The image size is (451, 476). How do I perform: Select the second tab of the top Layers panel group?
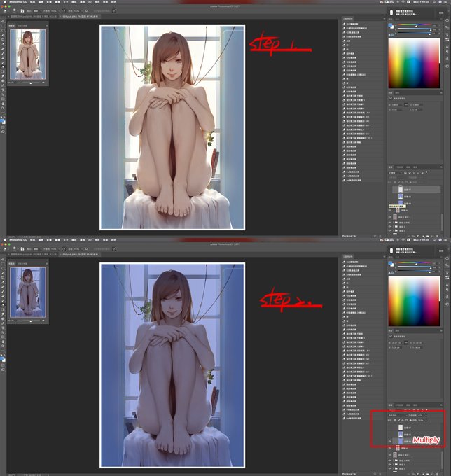pos(399,167)
